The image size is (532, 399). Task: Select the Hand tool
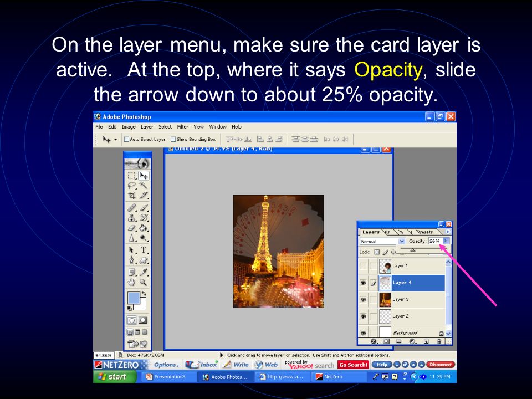[x=132, y=282]
